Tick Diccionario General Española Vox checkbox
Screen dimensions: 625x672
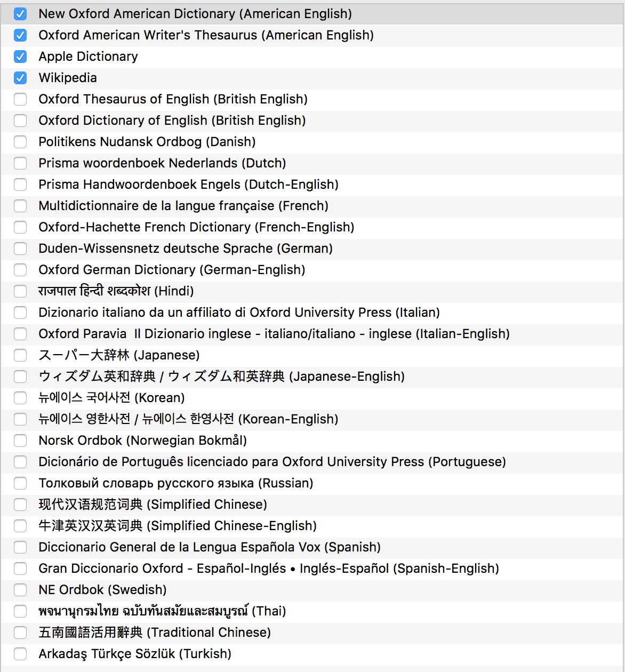[20, 547]
